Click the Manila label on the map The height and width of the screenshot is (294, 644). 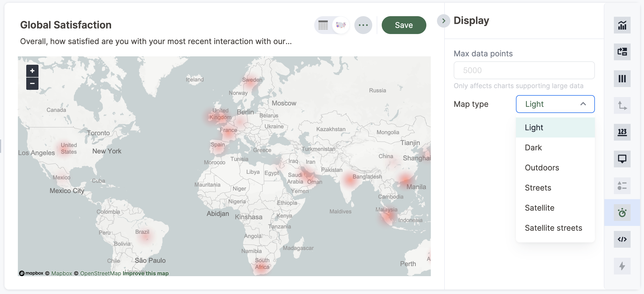click(416, 187)
